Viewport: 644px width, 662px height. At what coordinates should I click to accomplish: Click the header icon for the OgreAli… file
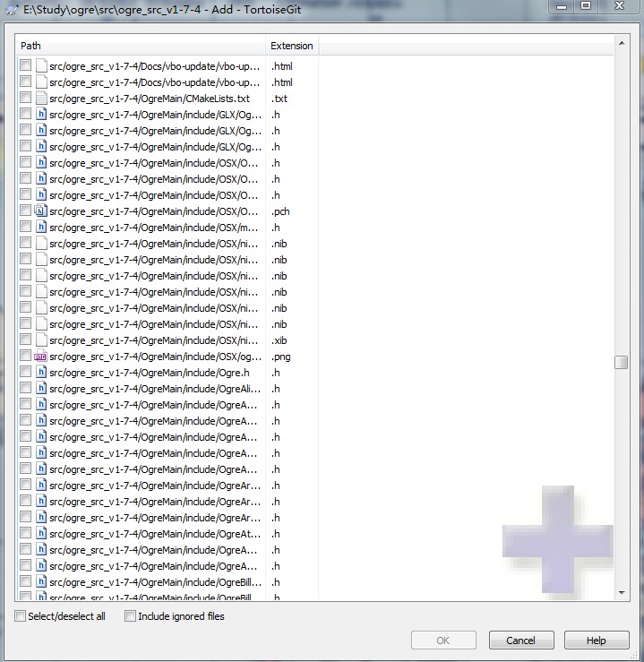click(41, 389)
